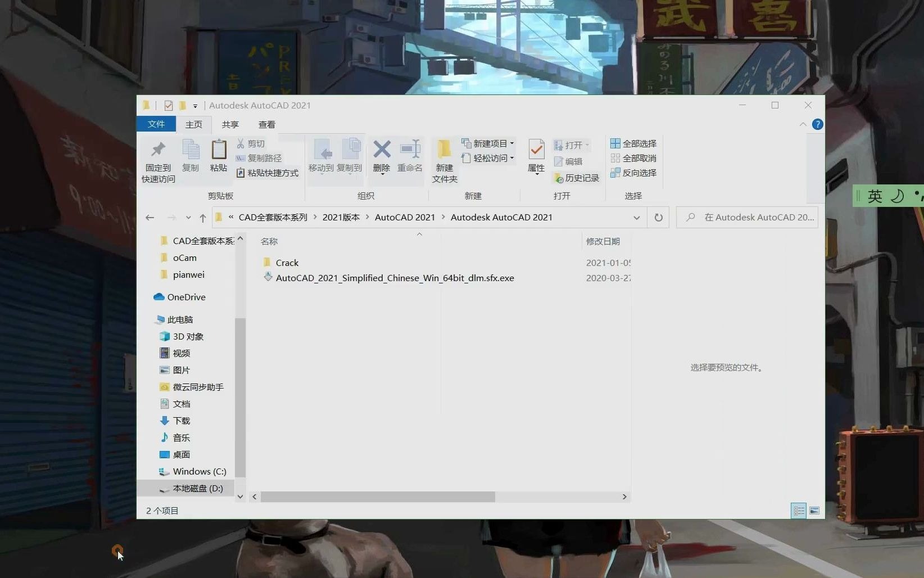This screenshot has width=924, height=578.
Task: Sort by the 修改日期 column header
Action: [x=603, y=241]
